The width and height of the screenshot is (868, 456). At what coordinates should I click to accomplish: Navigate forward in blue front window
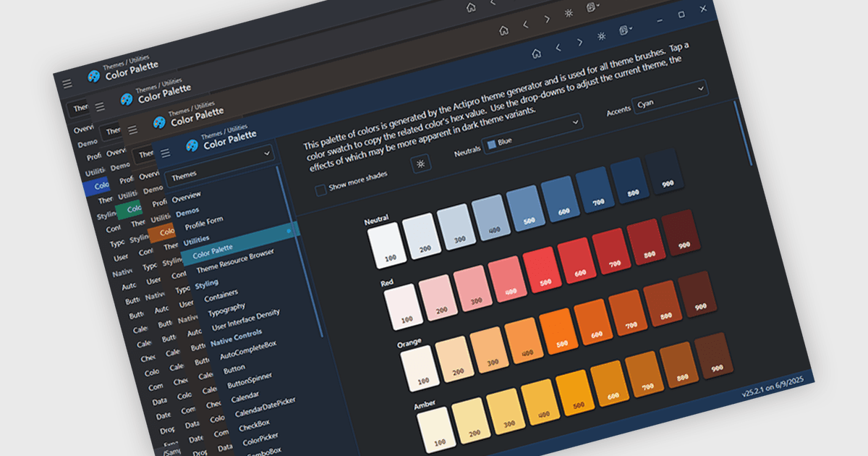pos(579,43)
